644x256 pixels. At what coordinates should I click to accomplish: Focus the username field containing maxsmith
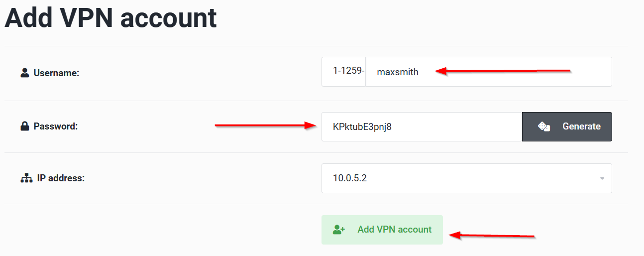point(489,72)
